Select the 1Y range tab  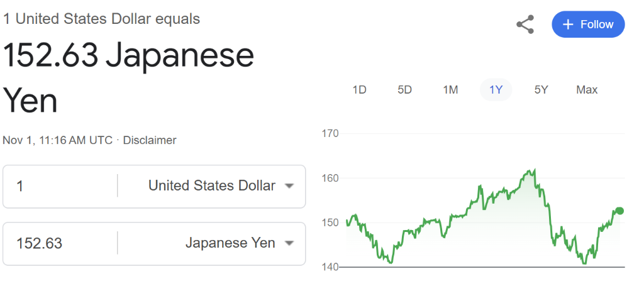(496, 90)
